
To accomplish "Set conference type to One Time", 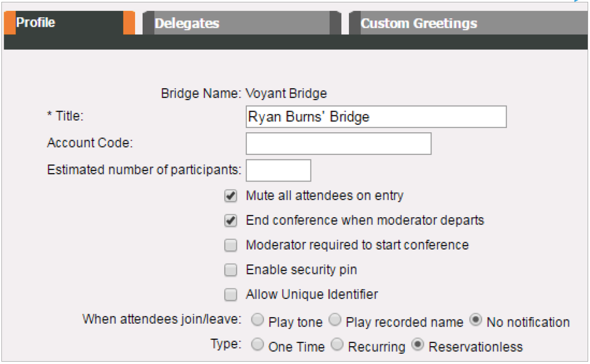I will [x=257, y=346].
